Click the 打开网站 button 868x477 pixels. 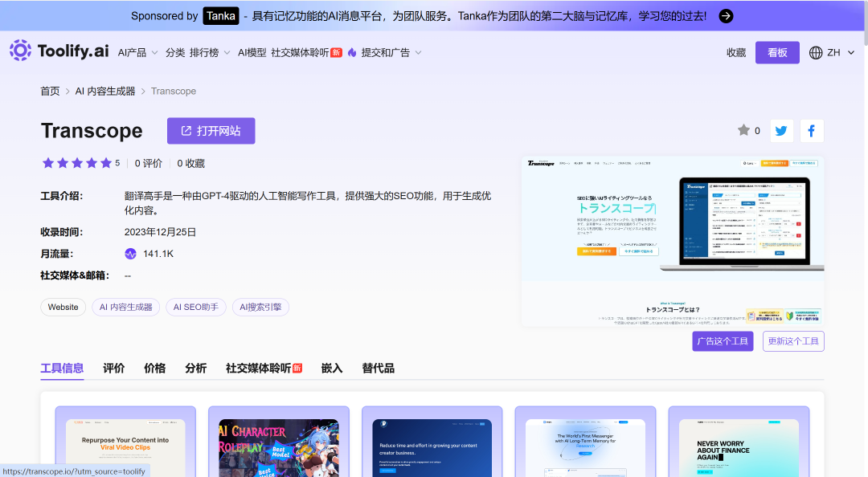(211, 131)
